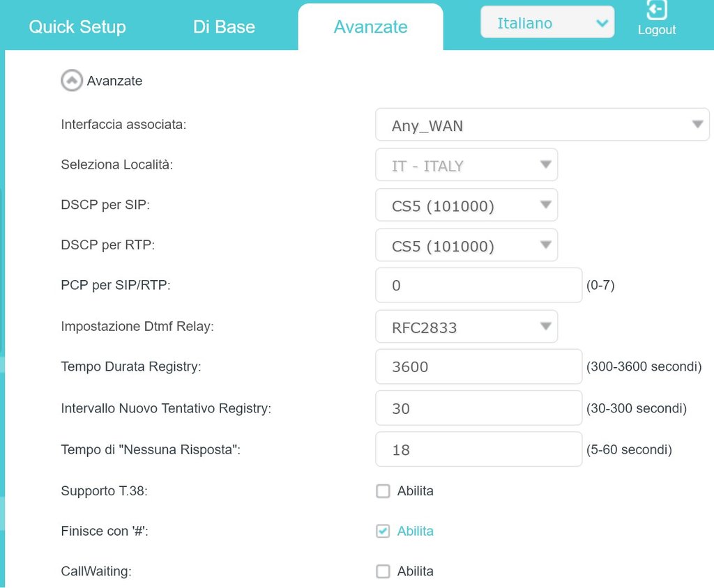The image size is (714, 588).
Task: Open the Quick Setup tab
Action: click(x=77, y=27)
